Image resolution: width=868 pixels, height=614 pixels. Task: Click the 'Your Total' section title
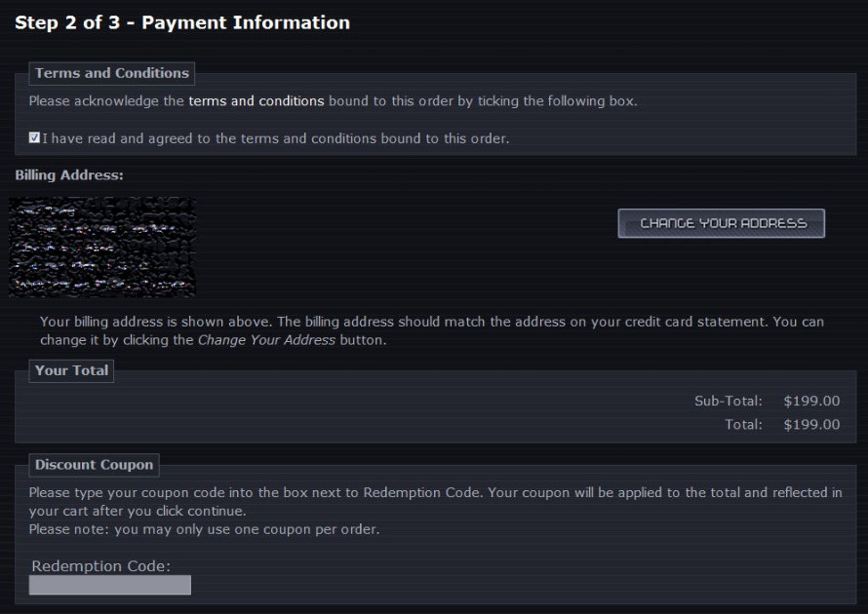[72, 370]
